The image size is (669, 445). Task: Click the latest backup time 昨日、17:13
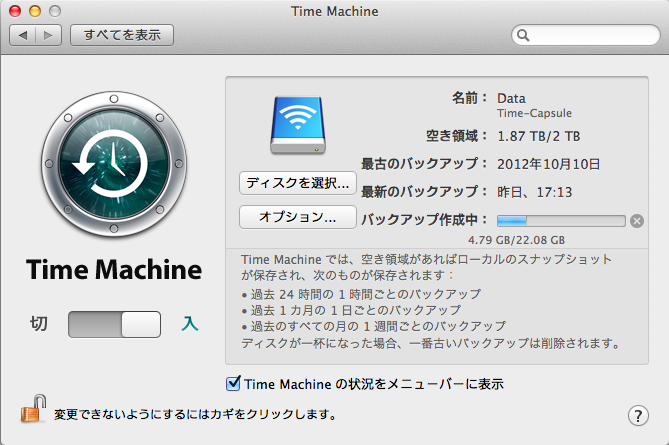tap(535, 192)
